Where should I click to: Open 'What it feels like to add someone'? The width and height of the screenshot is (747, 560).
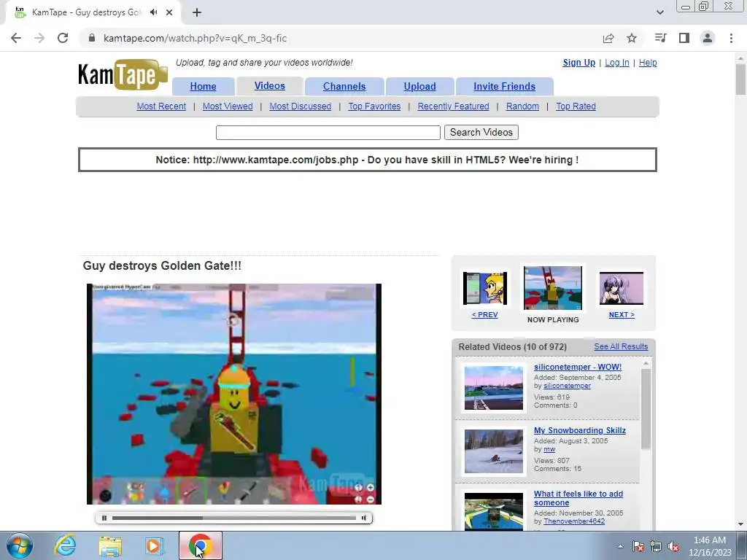pos(578,498)
